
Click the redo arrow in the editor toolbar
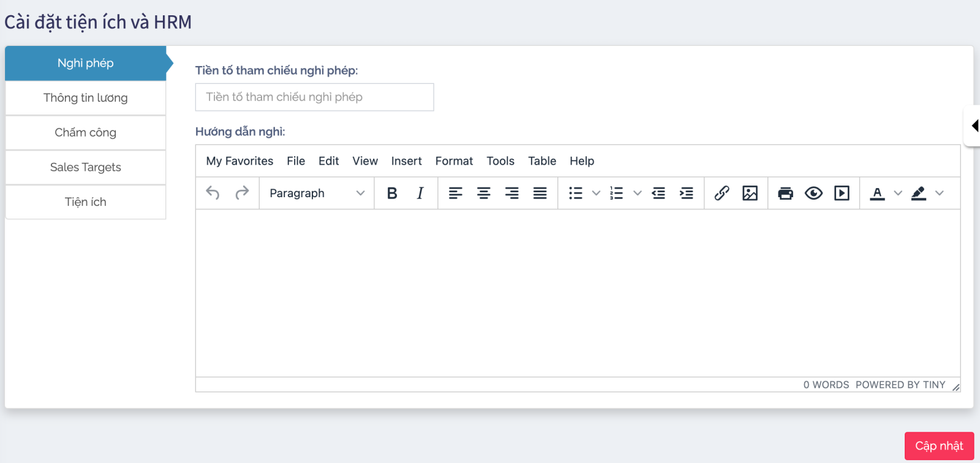(242, 193)
